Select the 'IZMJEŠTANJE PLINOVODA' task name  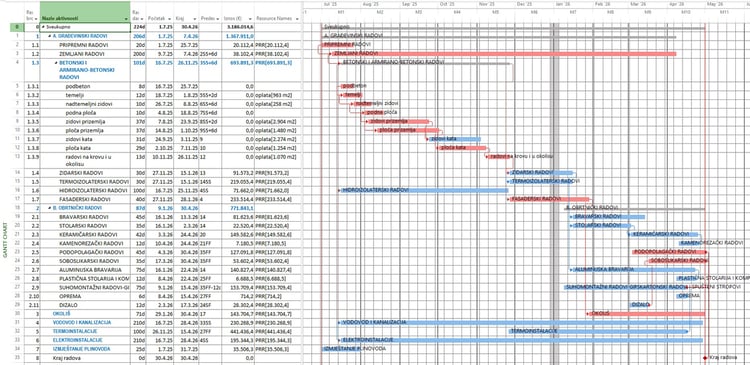click(81, 349)
